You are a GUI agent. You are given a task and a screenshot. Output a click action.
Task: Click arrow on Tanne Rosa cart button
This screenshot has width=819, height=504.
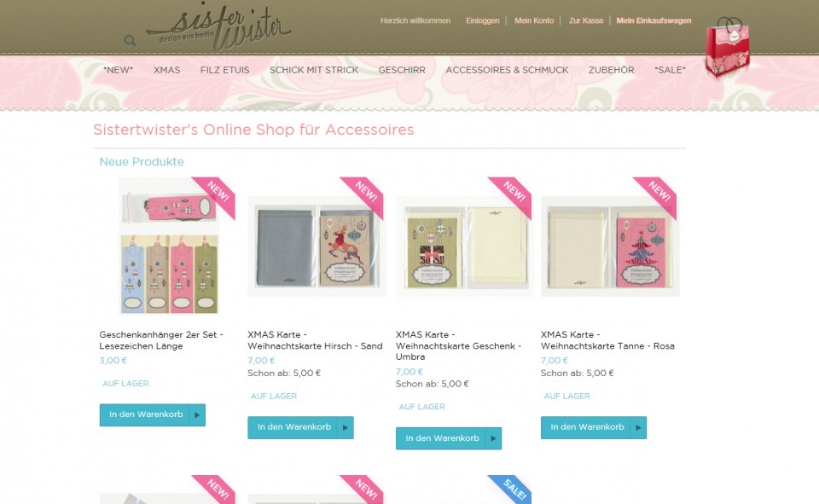click(638, 427)
